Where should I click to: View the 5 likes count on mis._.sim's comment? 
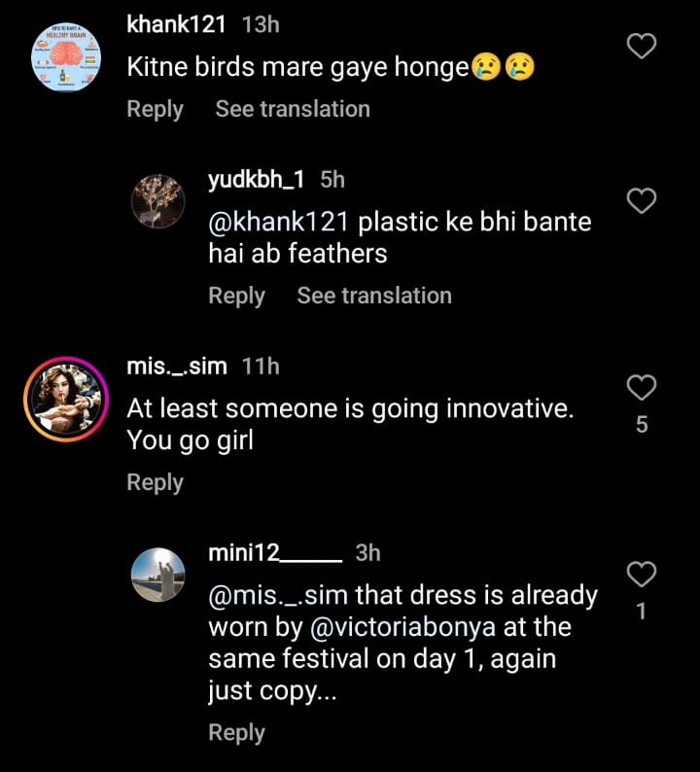tap(642, 425)
